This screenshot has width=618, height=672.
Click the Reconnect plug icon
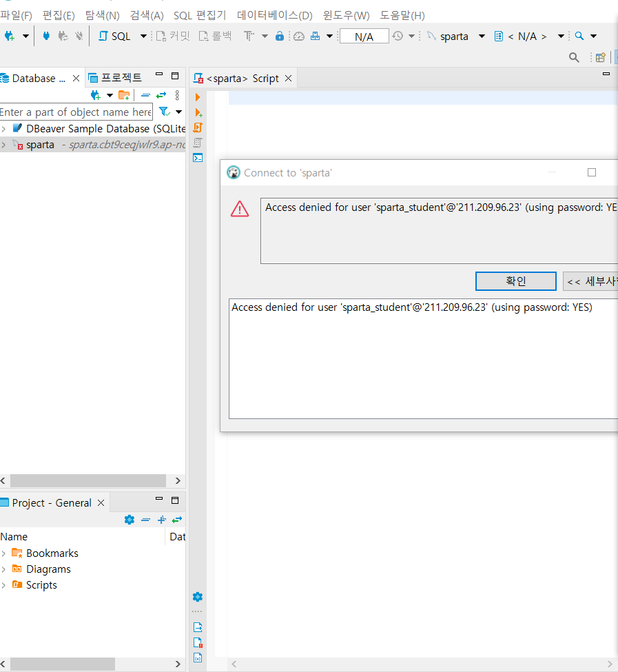click(63, 36)
